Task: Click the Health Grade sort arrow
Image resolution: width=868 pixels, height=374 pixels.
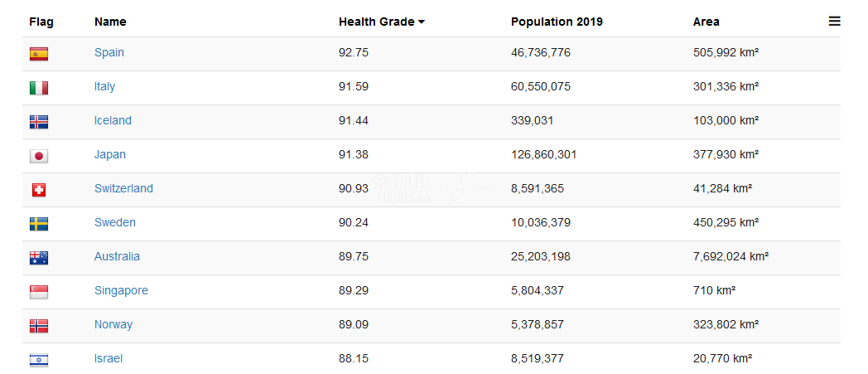Action: click(x=422, y=22)
